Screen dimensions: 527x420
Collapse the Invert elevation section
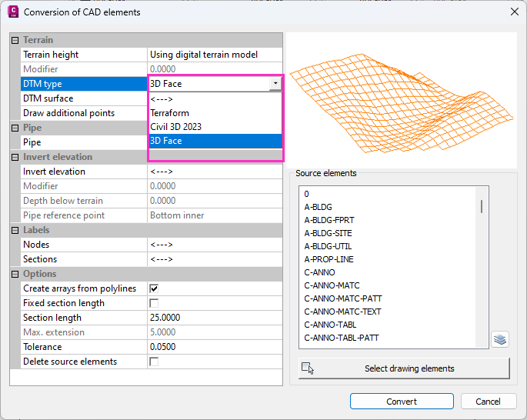pyautogui.click(x=15, y=157)
